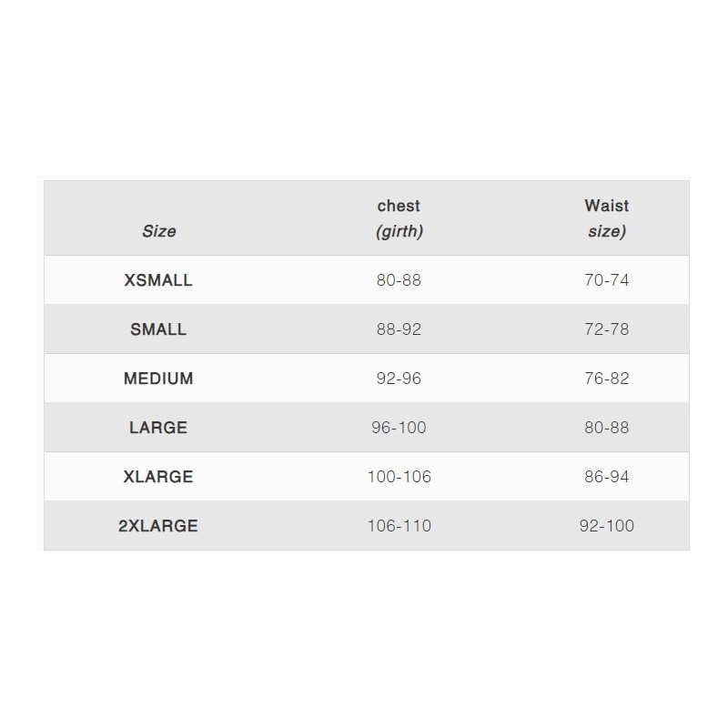The height and width of the screenshot is (728, 728).
Task: Click the Size column header
Action: click(x=158, y=231)
